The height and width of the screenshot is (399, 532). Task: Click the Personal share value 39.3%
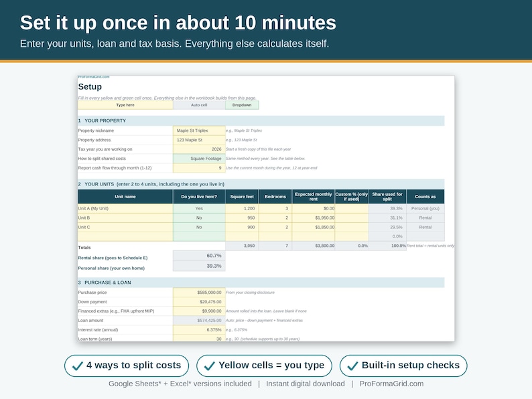coord(199,266)
